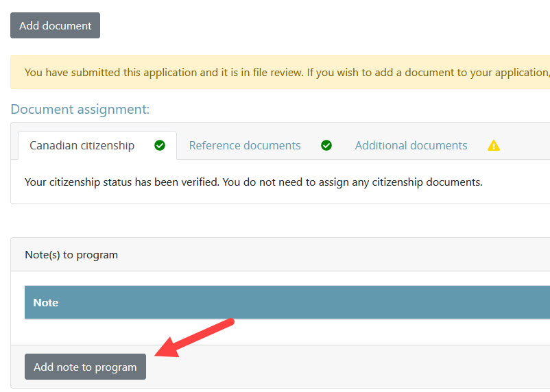Screen dimensions: 550x392
Task: Click the Note column header
Action: (46, 302)
